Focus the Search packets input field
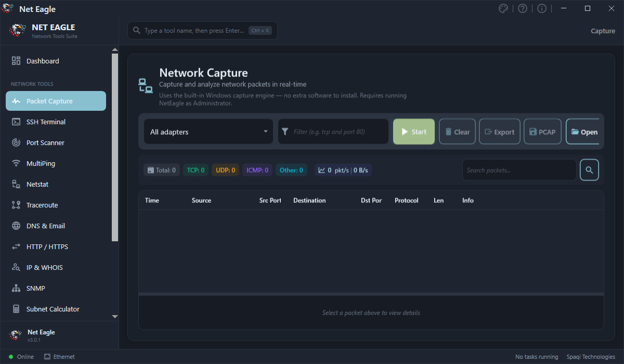 (519, 170)
